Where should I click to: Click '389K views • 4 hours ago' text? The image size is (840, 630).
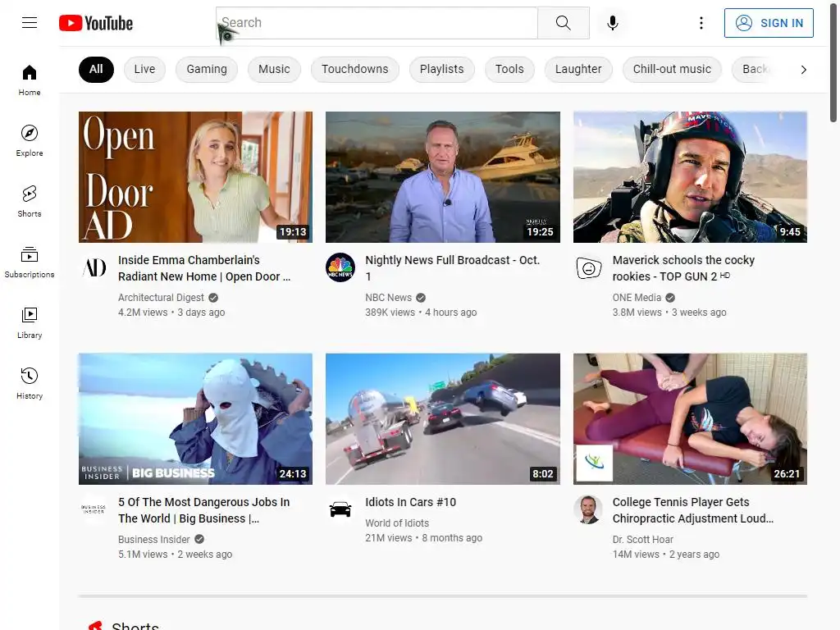click(x=421, y=313)
